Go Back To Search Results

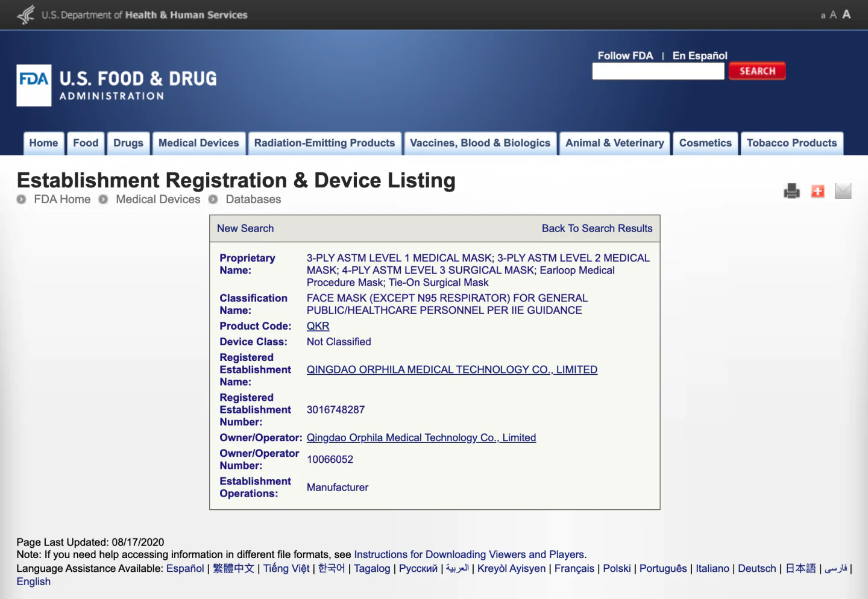click(597, 228)
